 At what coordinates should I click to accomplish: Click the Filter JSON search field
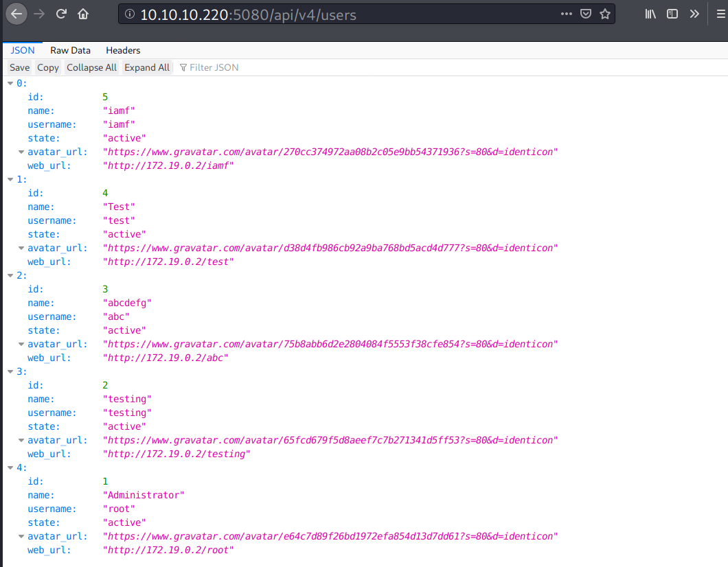[x=214, y=67]
